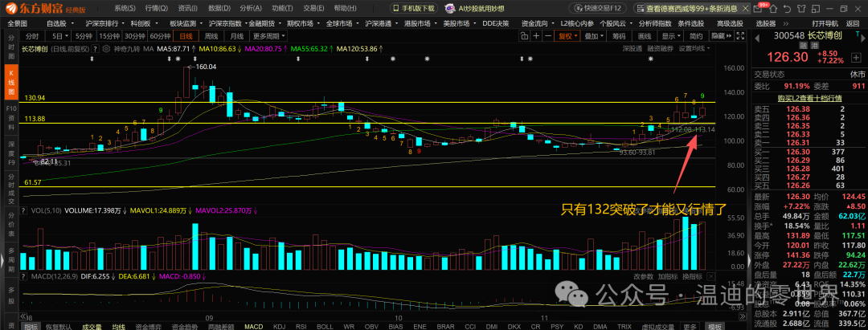The height and width of the screenshot is (330, 868).
Task: Open 5日 period dropdown
Action: point(59,36)
